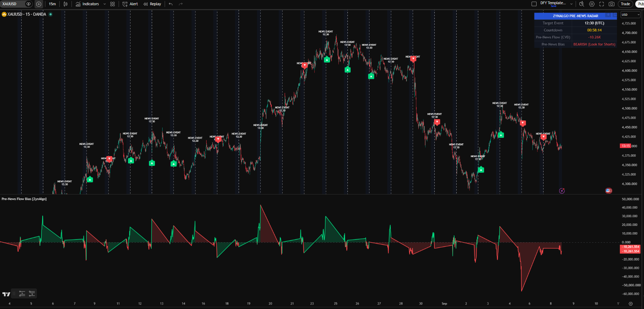644x309 pixels.
Task: Enter fullscreen mode
Action: pyautogui.click(x=601, y=4)
